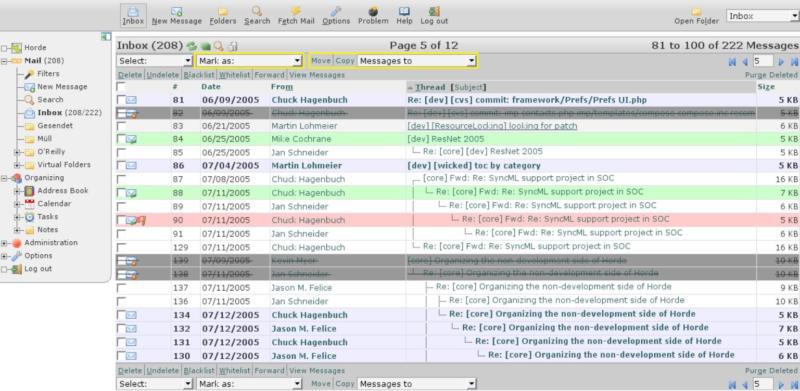Go to next page with top pagination arrow

(781, 62)
